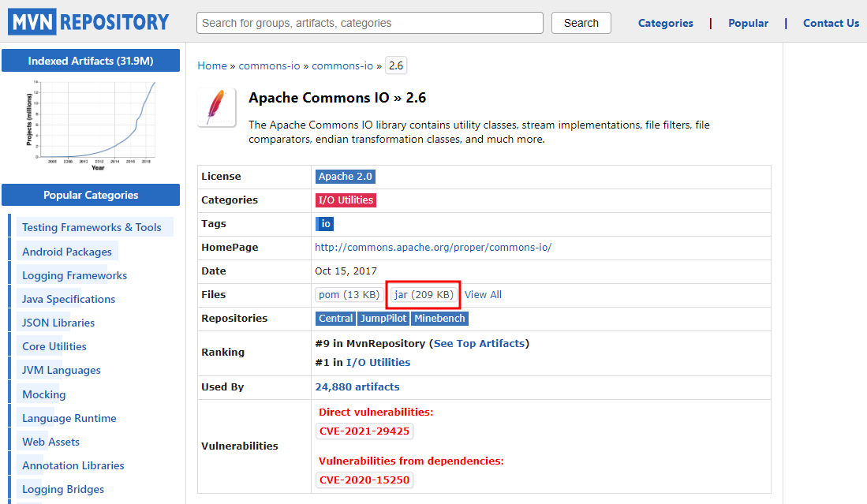Click See Top Artifacts link
The height and width of the screenshot is (504, 867).
pyautogui.click(x=479, y=344)
